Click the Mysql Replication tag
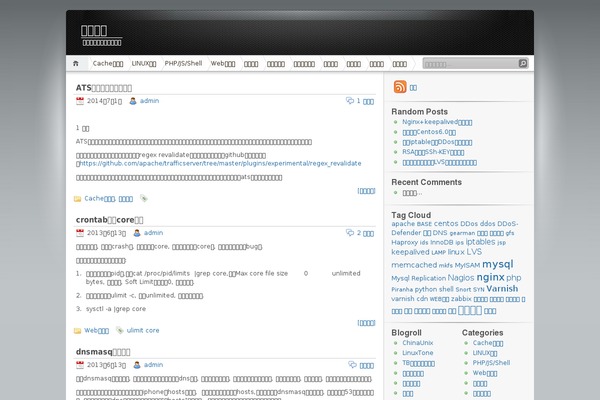The image size is (600, 400). [x=419, y=278]
